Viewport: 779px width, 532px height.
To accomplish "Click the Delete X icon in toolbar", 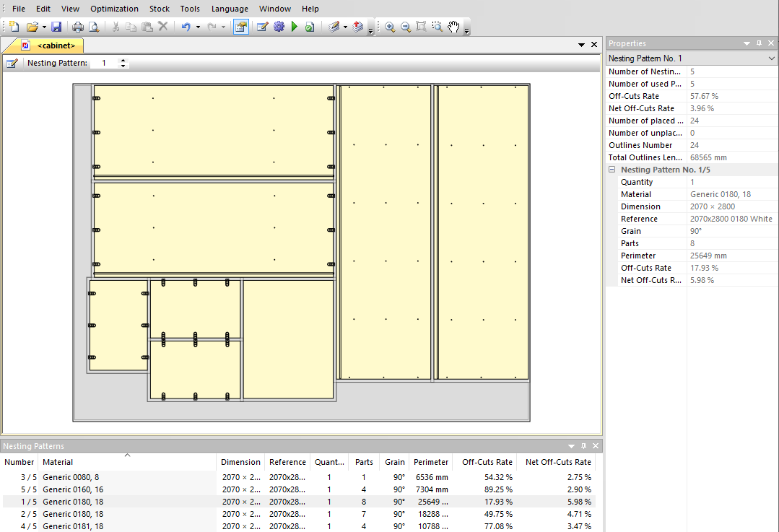I will pos(163,26).
